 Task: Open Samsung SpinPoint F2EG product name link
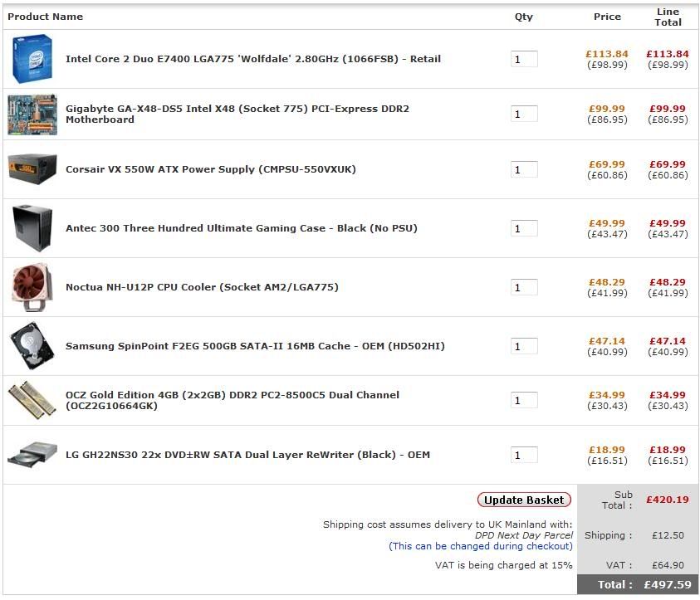click(255, 346)
